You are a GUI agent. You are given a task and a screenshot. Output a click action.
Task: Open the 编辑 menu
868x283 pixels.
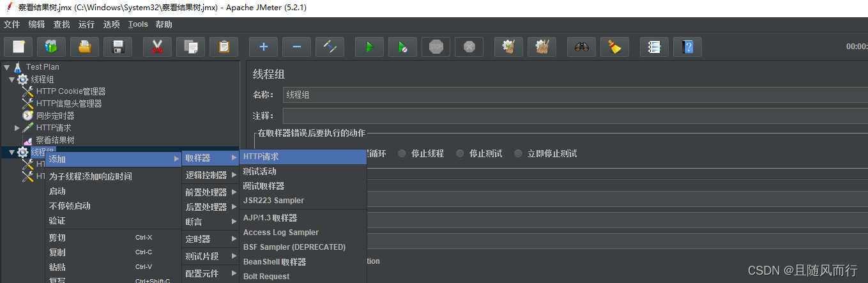coord(37,24)
